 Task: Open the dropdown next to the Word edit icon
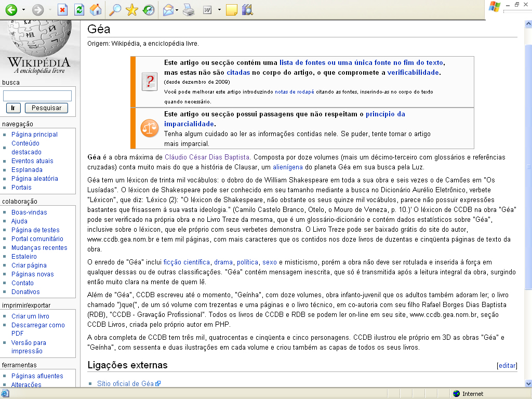(219, 10)
